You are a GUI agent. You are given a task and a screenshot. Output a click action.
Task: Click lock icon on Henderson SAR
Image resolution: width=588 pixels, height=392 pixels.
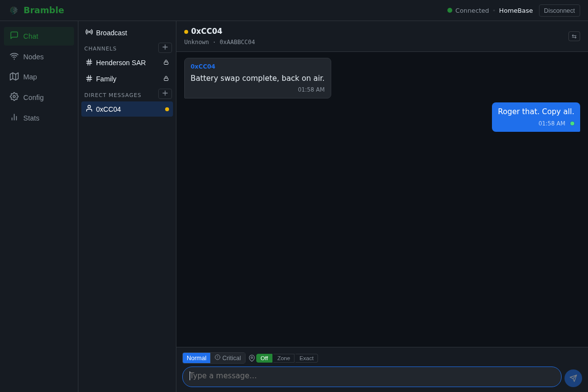(x=166, y=63)
